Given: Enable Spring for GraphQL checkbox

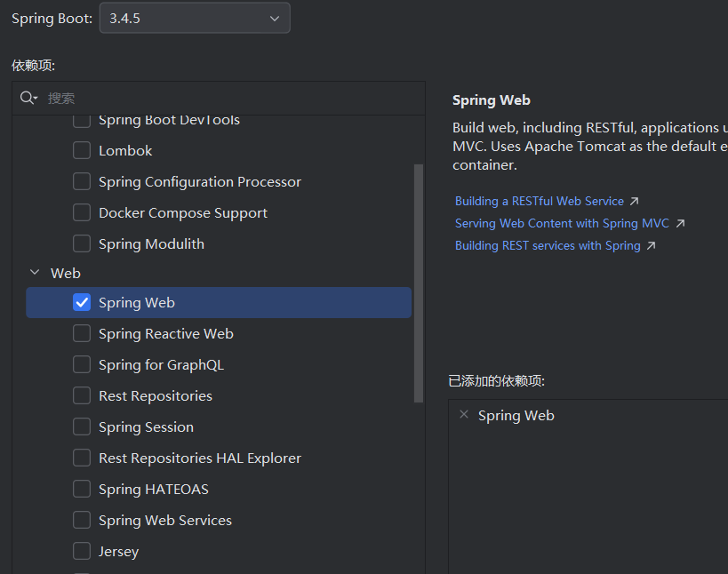Looking at the screenshot, I should (x=82, y=364).
